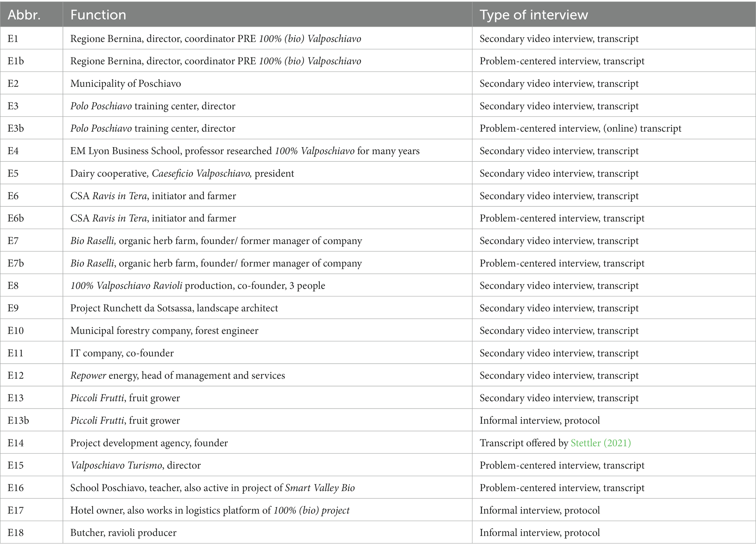756x550 pixels.
Task: Select E17's "Informal interview, protocol" cell
Action: point(614,510)
